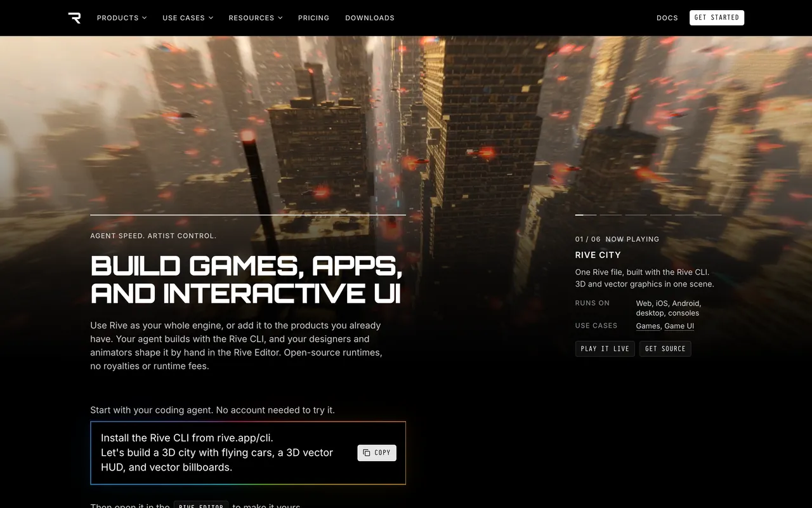Jump to the second slide indicator
The image size is (812, 508).
click(611, 215)
